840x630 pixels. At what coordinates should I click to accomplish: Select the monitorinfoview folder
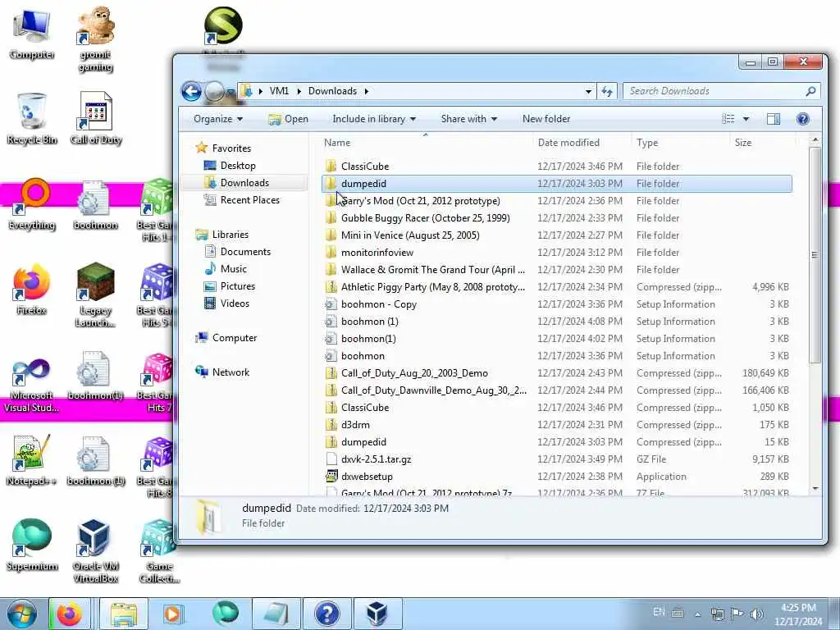pyautogui.click(x=557, y=253)
